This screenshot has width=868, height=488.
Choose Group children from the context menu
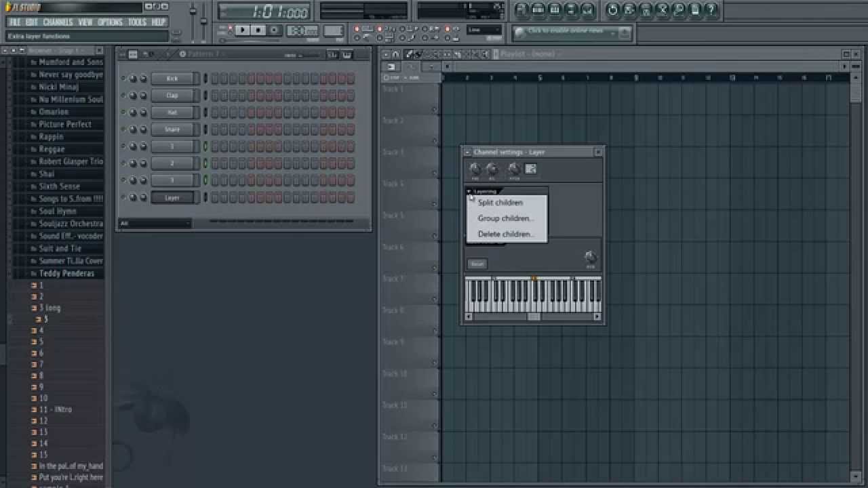tap(507, 218)
